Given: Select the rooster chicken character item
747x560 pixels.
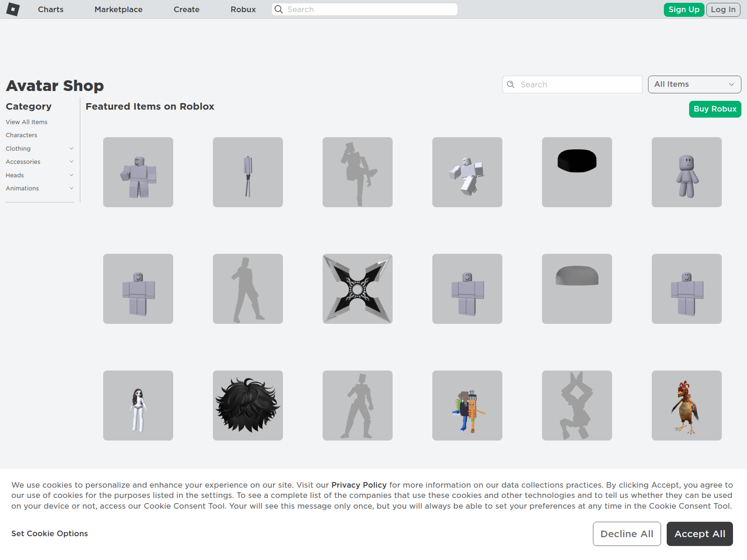Looking at the screenshot, I should pyautogui.click(x=686, y=406).
